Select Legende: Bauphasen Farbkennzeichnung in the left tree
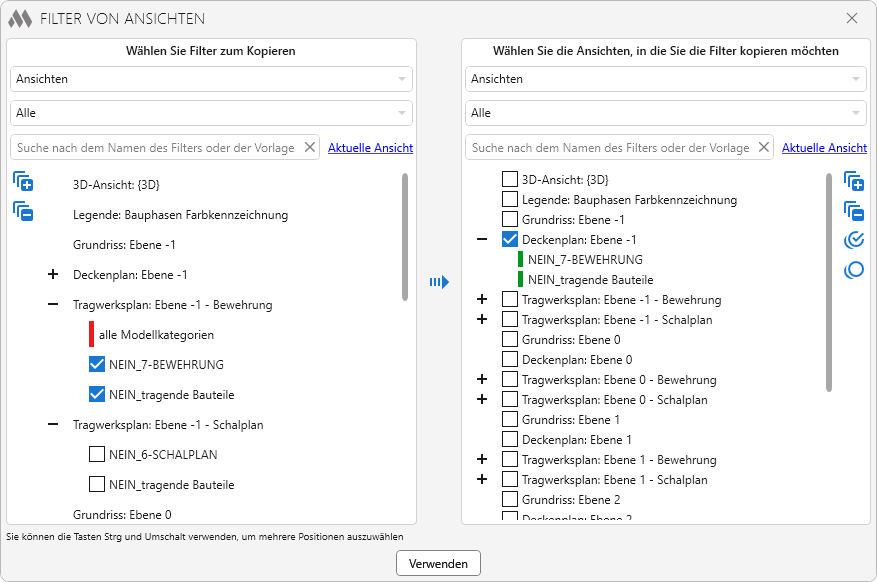 (180, 215)
